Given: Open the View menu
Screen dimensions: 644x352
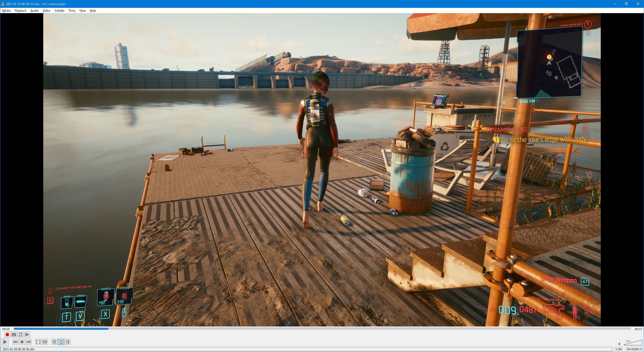Looking at the screenshot, I should tap(82, 11).
